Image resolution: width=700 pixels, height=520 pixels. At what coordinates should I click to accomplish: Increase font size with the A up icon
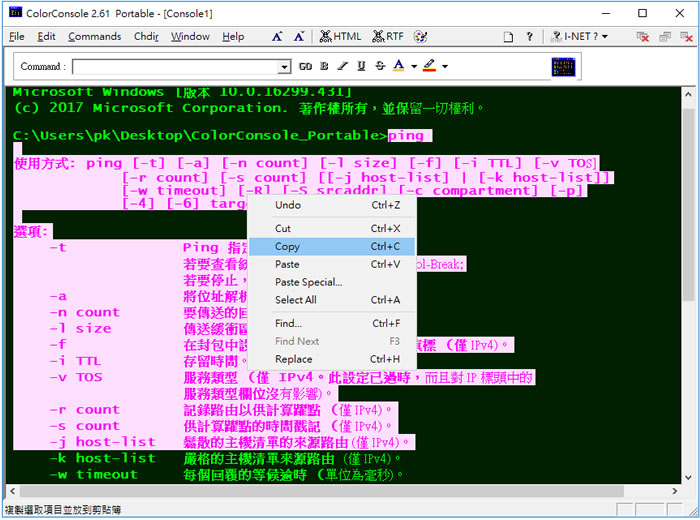tap(277, 37)
